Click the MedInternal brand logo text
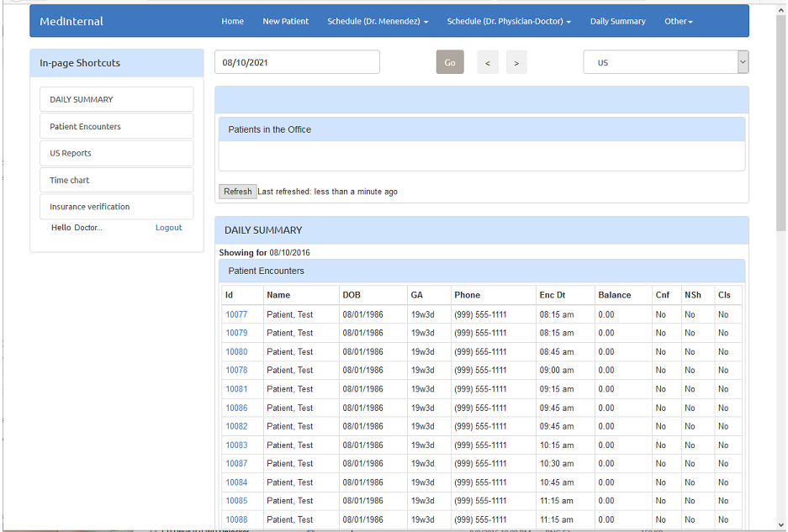 71,21
